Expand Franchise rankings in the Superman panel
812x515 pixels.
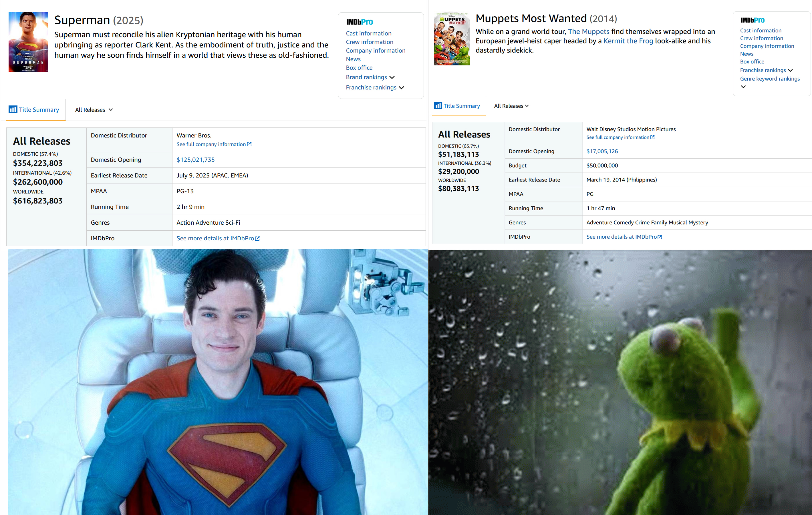tap(401, 88)
